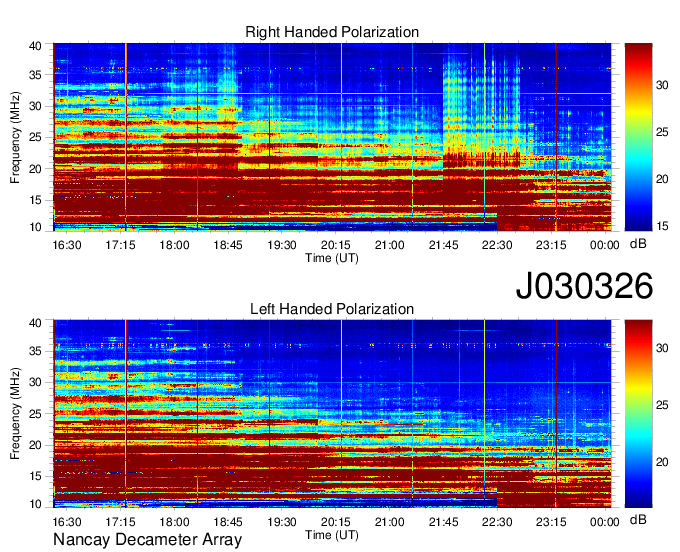The width and height of the screenshot is (680, 552).
Task: Click 35 MHz frequency tick on right-handed plot
Action: 35,75
